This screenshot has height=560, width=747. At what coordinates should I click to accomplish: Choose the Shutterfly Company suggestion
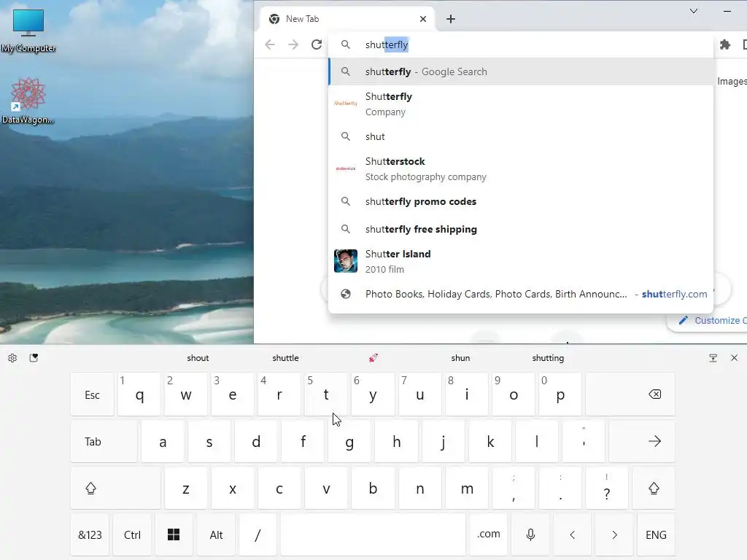[521, 104]
